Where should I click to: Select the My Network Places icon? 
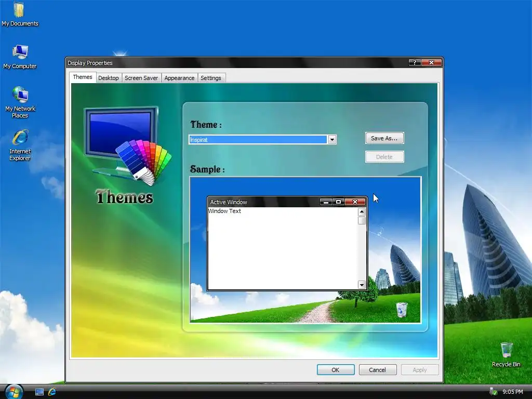pos(20,102)
